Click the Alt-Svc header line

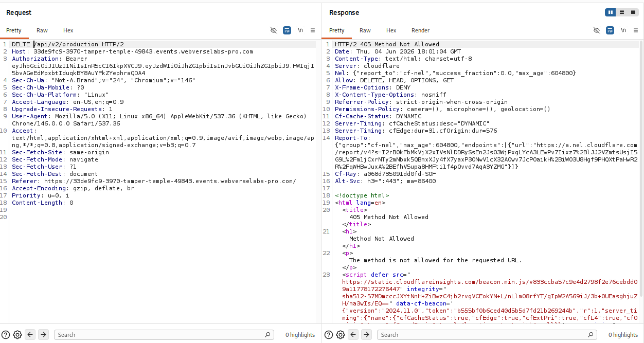pos(385,181)
